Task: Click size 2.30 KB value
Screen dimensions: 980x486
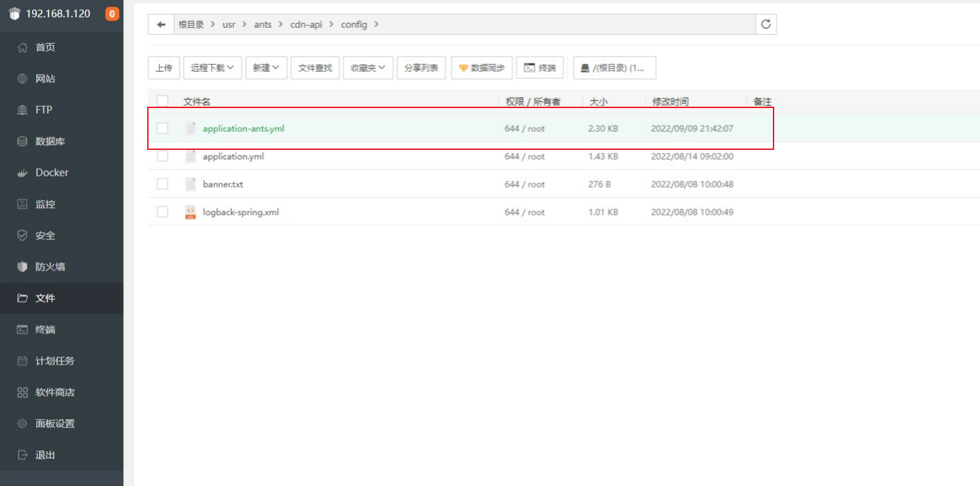Action: tap(603, 128)
